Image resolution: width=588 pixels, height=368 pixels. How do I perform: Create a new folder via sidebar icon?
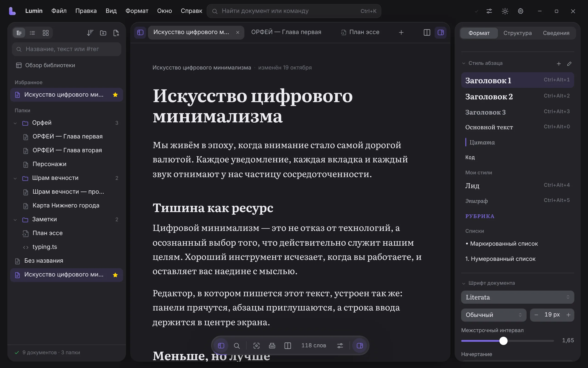coord(103,33)
